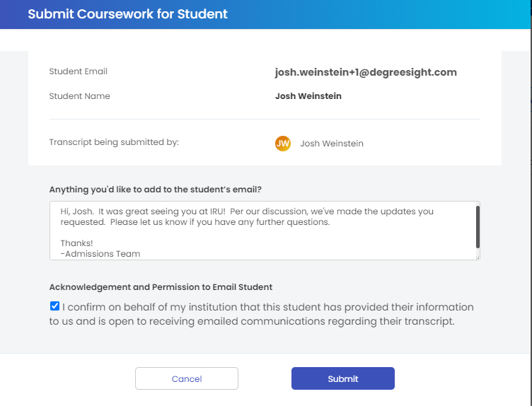Click the "Student Name" field label
The height and width of the screenshot is (406, 532).
80,96
